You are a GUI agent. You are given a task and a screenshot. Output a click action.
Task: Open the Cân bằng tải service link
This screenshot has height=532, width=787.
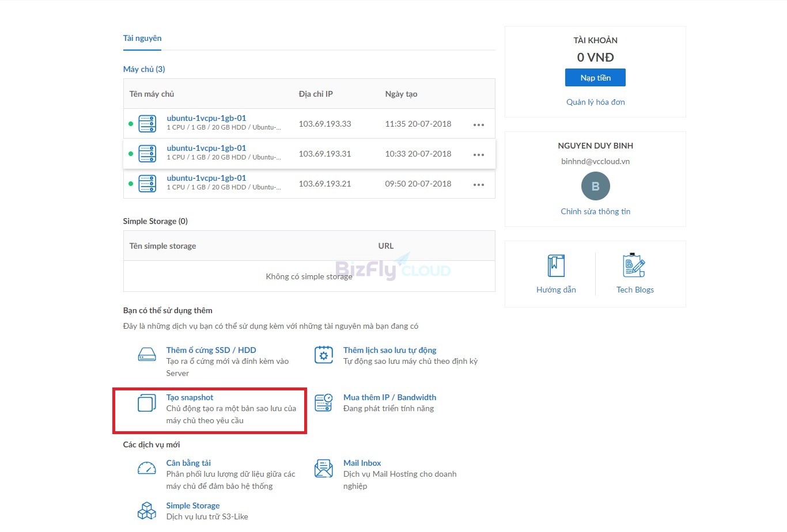[x=188, y=463]
